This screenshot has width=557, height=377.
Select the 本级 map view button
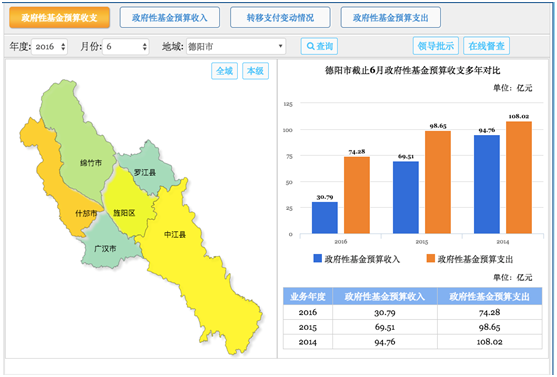pos(255,71)
